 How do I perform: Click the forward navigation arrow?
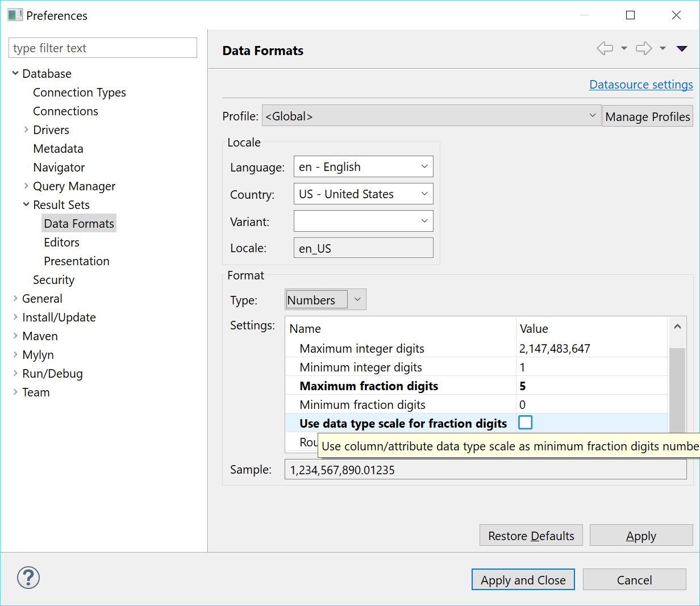[x=643, y=48]
